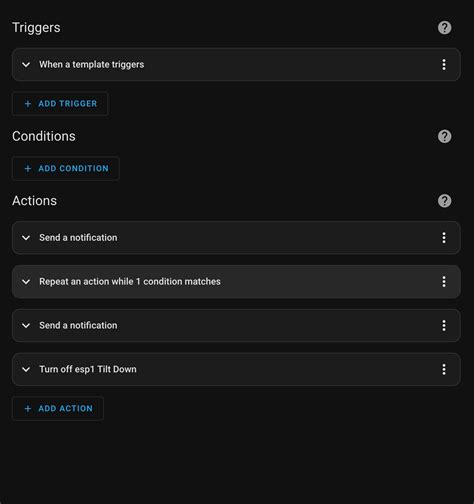The height and width of the screenshot is (504, 474).
Task: Expand the Repeat an action chevron
Action: (x=26, y=282)
